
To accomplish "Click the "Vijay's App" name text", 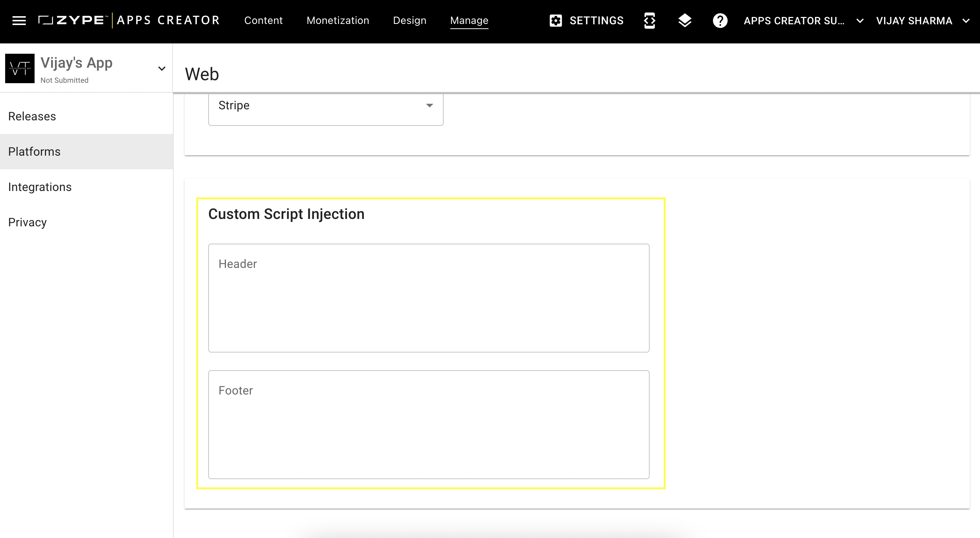I will coord(77,63).
